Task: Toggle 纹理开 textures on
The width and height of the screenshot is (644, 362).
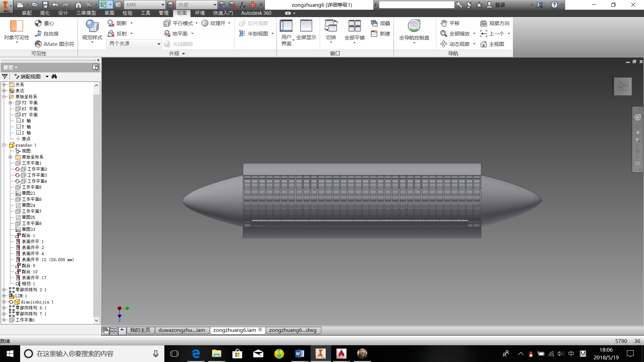Action: click(205, 23)
